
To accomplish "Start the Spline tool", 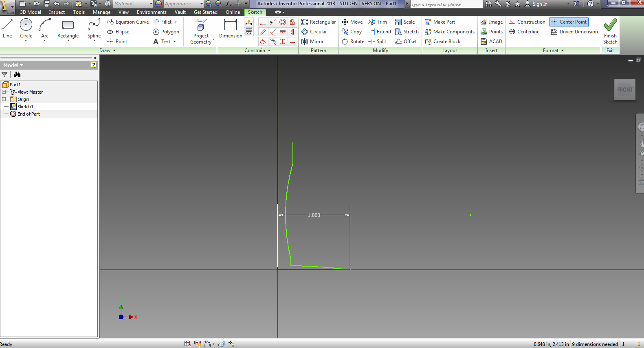I will pyautogui.click(x=94, y=28).
